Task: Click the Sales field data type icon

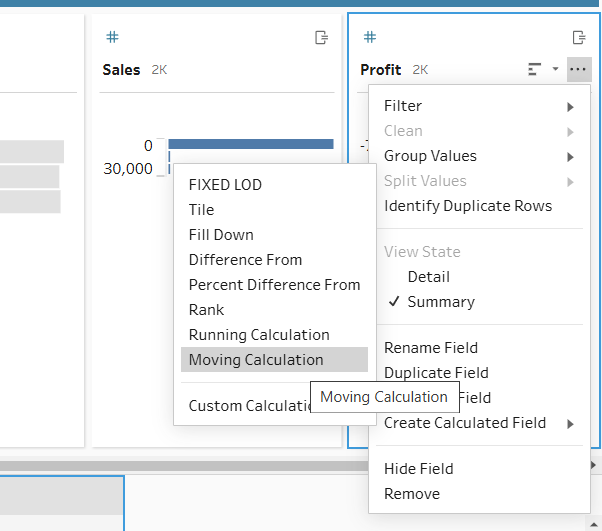Action: tap(112, 37)
